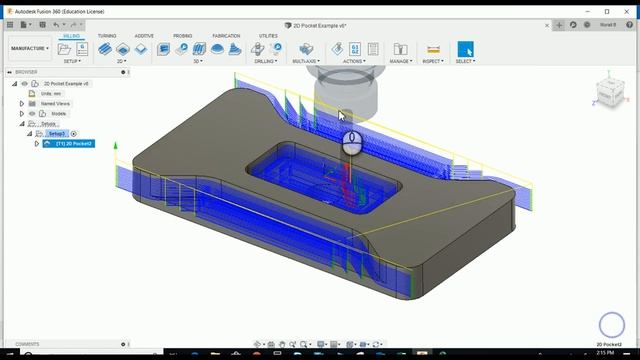Select the 2D Adaptive Clearing tool

coord(105,49)
